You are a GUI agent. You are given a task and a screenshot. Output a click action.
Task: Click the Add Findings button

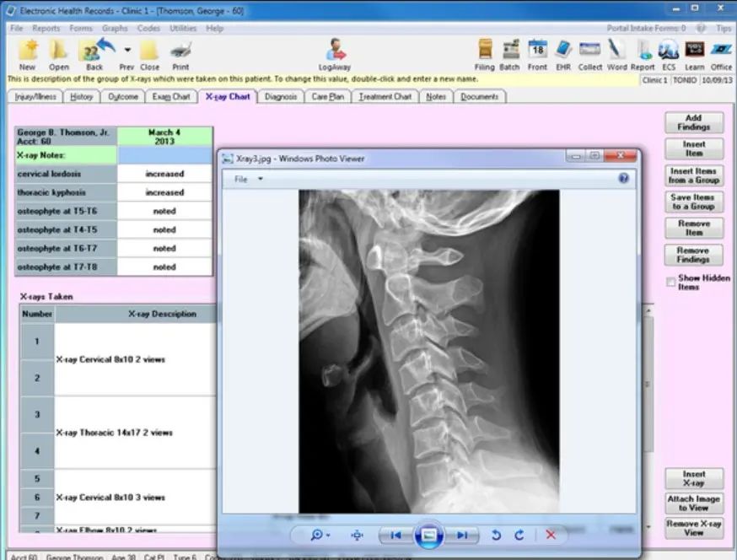pyautogui.click(x=694, y=122)
